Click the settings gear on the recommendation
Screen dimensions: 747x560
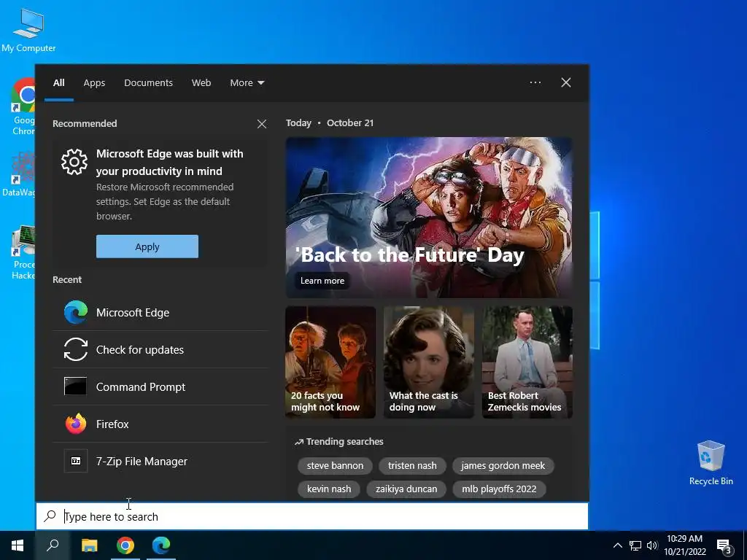(x=74, y=162)
